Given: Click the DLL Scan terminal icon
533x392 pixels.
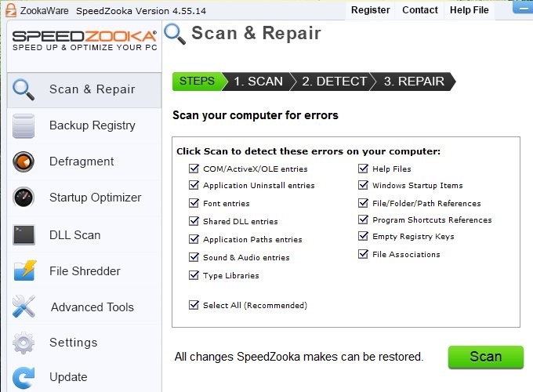Looking at the screenshot, I should coord(24,234).
